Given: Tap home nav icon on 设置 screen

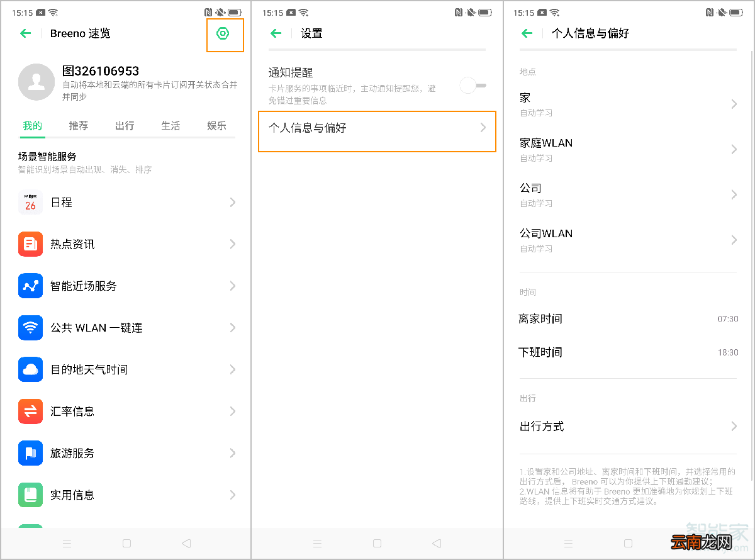Looking at the screenshot, I should pos(377,543).
